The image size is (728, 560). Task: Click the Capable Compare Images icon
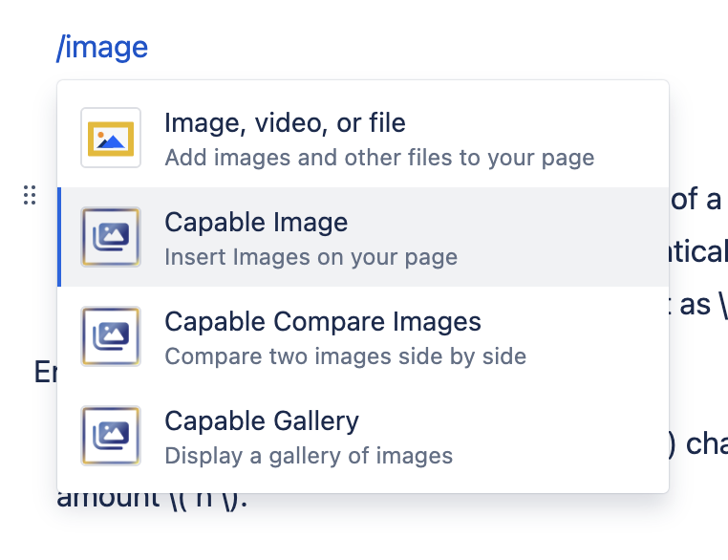pos(111,336)
